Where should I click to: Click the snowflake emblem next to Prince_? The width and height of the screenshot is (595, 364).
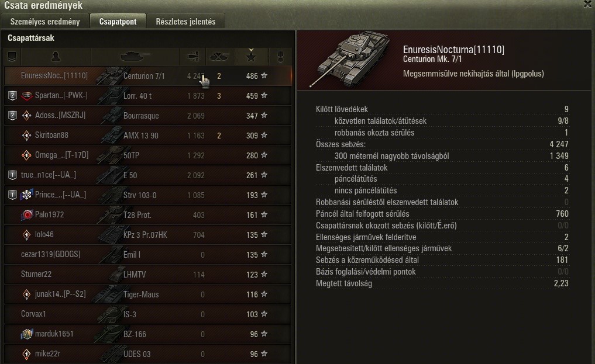pos(26,195)
